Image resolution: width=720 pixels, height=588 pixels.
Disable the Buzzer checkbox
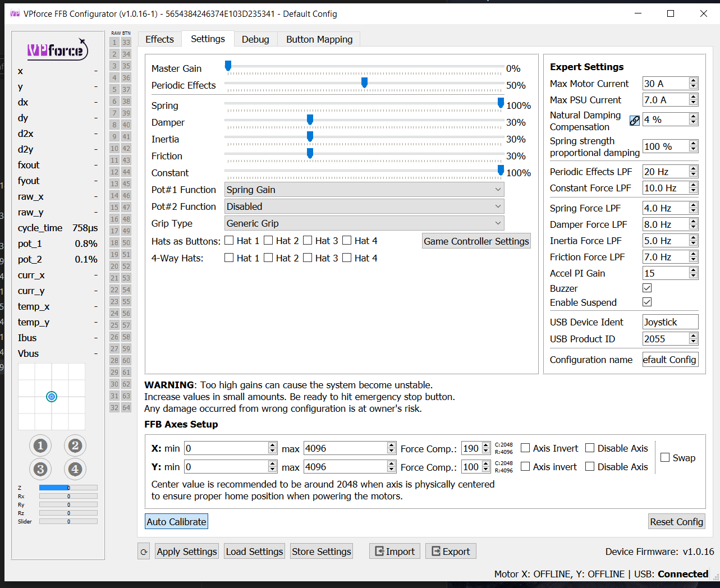click(x=647, y=288)
